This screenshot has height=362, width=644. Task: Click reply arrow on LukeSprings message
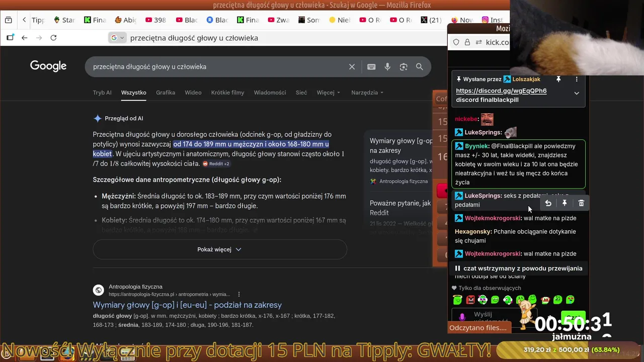548,203
